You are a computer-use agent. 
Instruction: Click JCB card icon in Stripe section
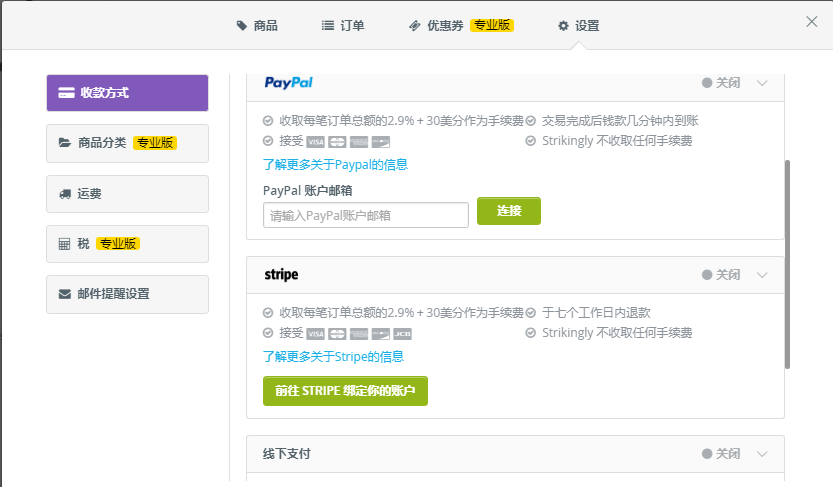pyautogui.click(x=403, y=334)
